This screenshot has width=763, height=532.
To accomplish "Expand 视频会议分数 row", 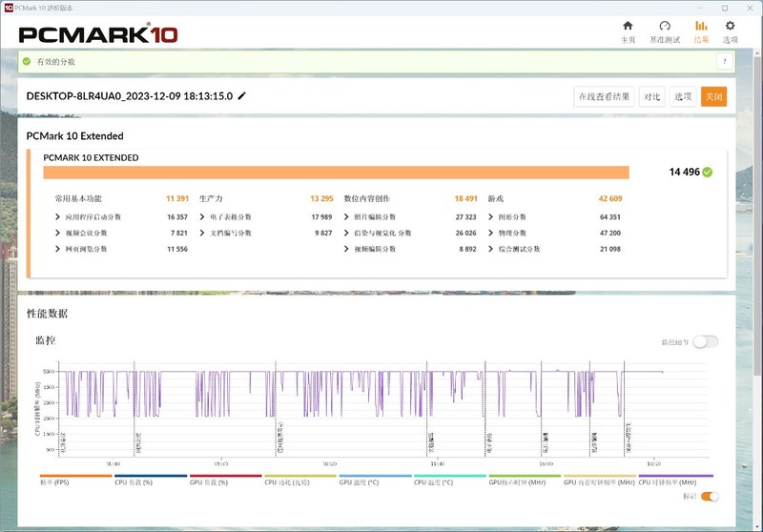I will pyautogui.click(x=57, y=233).
